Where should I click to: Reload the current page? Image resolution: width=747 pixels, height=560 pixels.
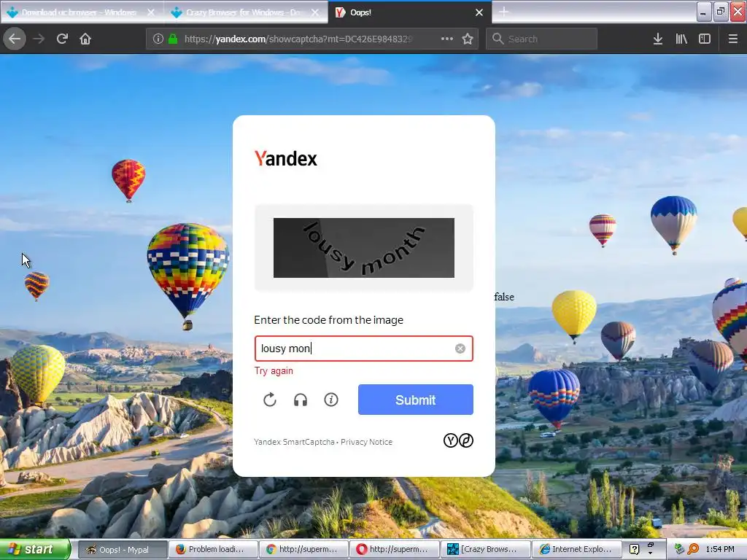coord(62,39)
